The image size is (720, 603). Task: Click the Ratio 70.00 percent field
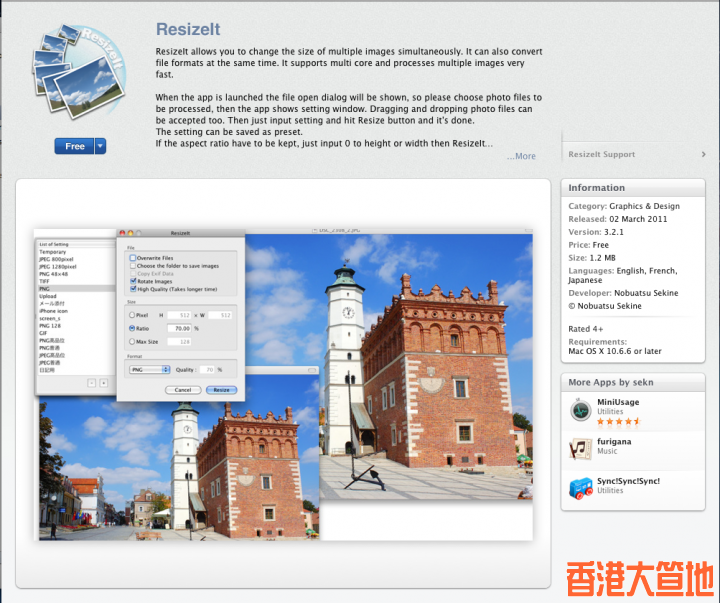coord(179,328)
